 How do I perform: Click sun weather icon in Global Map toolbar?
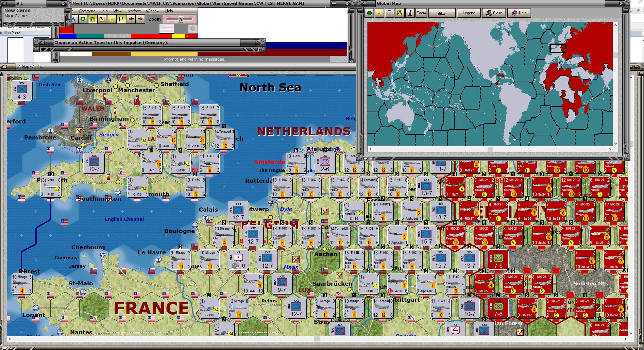click(x=379, y=13)
